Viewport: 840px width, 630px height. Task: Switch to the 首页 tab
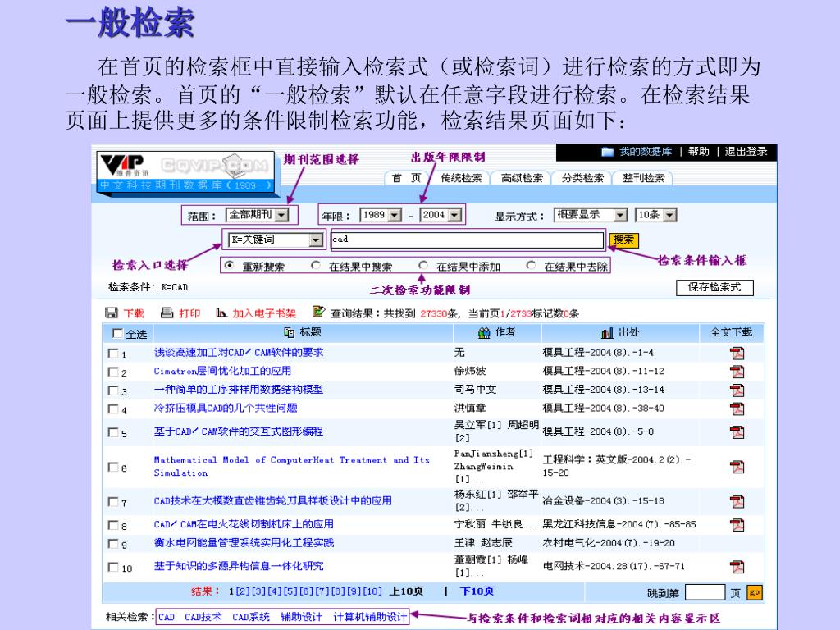(407, 178)
